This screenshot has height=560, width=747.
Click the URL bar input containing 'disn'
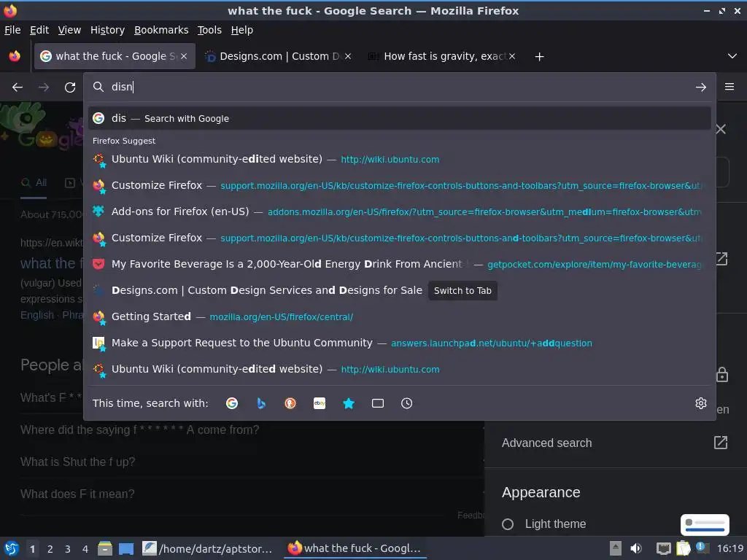tap(400, 87)
